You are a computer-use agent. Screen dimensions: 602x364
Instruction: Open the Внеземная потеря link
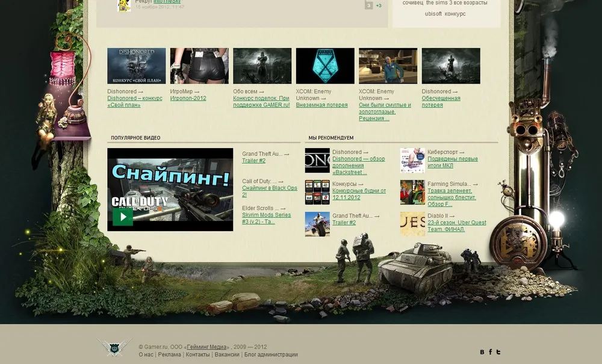coord(321,105)
